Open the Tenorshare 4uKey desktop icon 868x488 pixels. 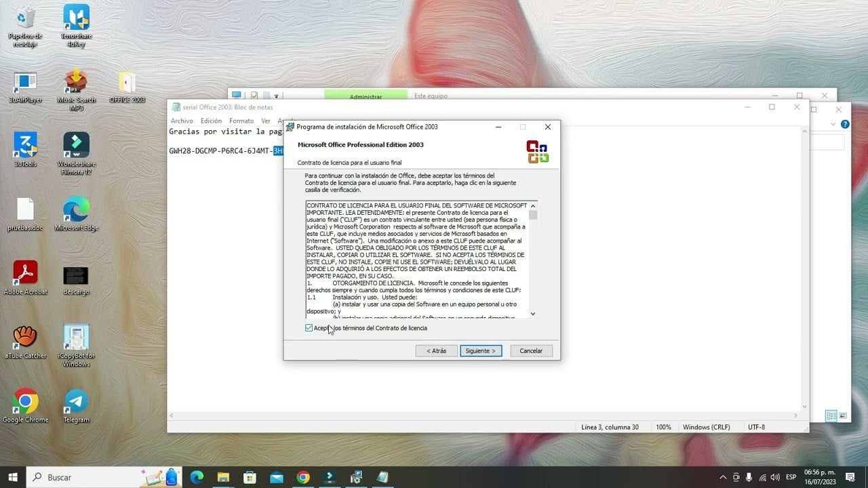pyautogui.click(x=76, y=27)
